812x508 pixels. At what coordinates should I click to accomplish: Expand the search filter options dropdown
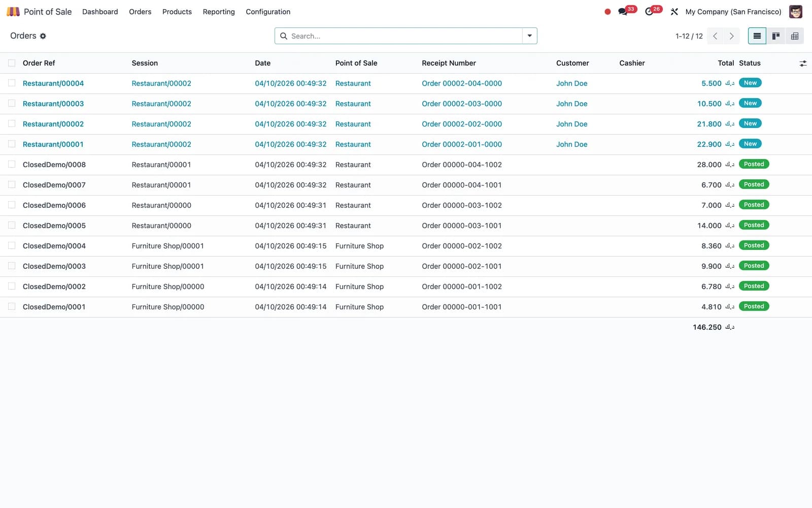point(529,36)
